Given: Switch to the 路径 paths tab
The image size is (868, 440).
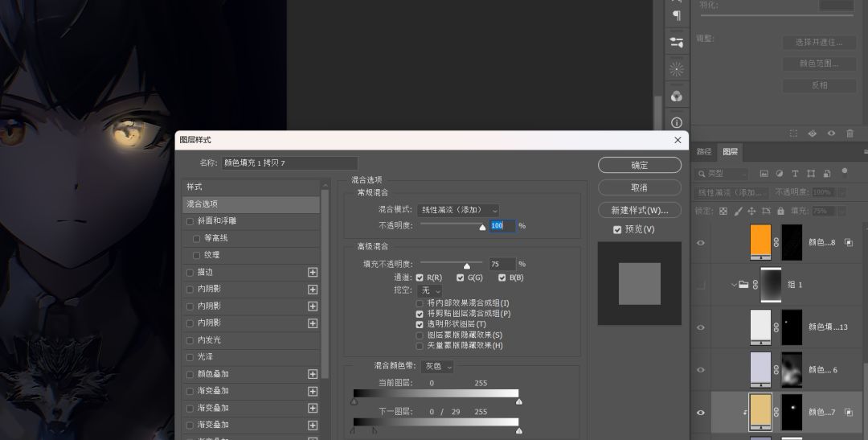Looking at the screenshot, I should tap(704, 151).
